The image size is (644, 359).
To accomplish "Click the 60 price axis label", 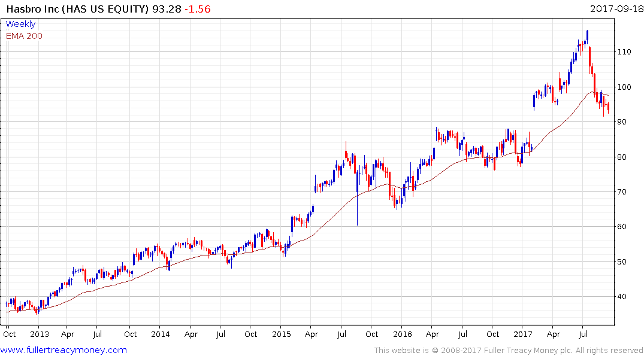I will click(622, 227).
